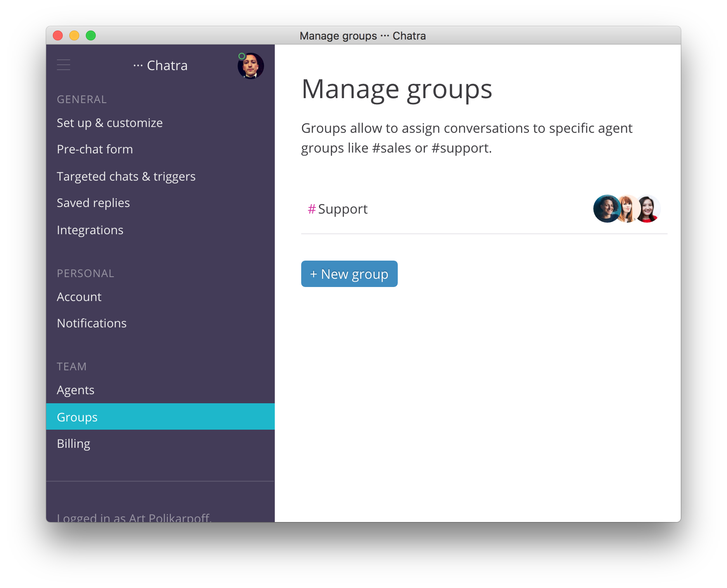727x588 pixels.
Task: Open the Integrations section
Action: (90, 230)
